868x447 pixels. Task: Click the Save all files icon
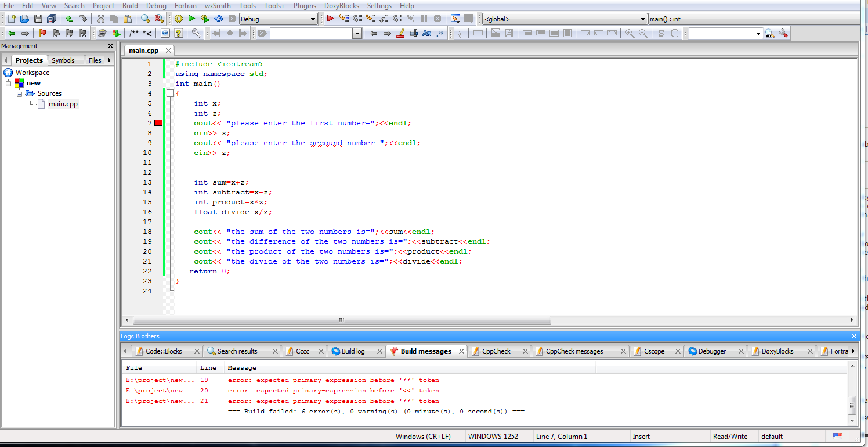coord(51,18)
